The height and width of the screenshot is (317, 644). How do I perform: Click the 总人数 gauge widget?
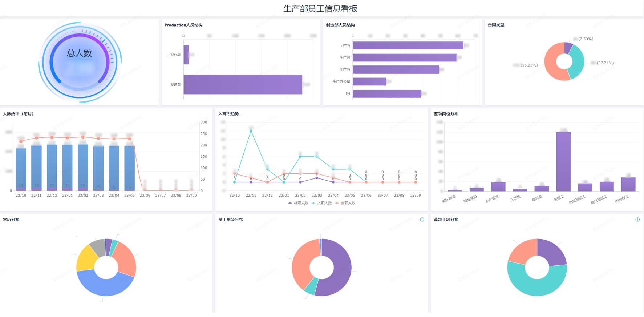(x=80, y=62)
